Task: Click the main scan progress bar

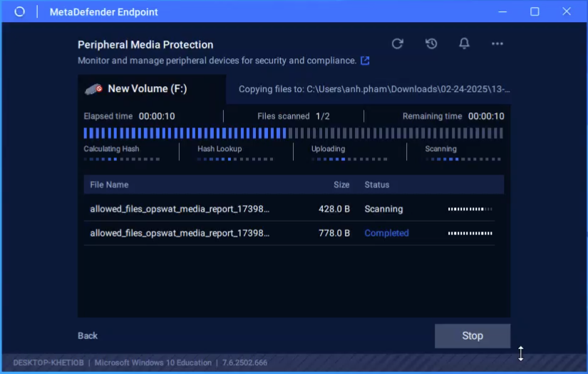Action: click(x=293, y=133)
